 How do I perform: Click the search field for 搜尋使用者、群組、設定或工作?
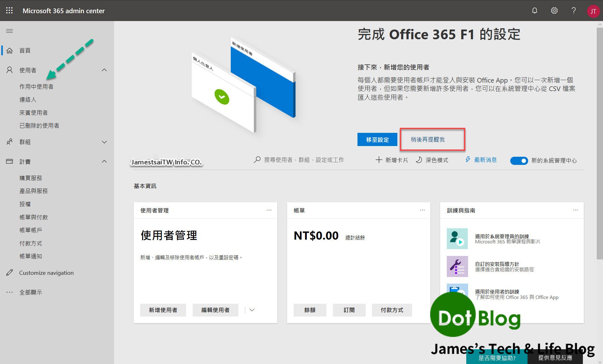(299, 160)
